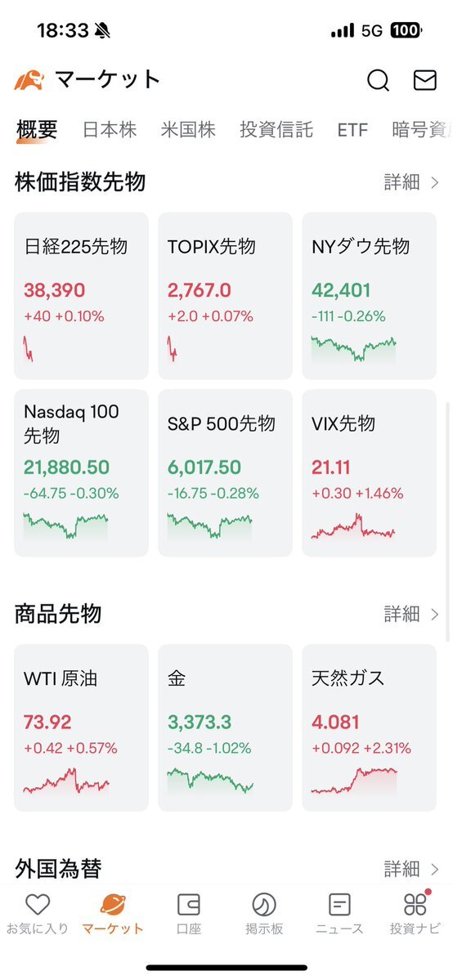This screenshot has height=980, width=453.
Task: Open the VIX先物 card
Action: [369, 473]
